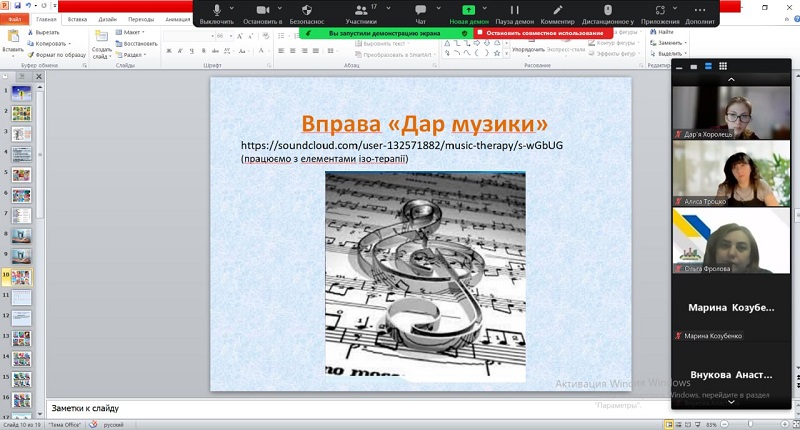The height and width of the screenshot is (430, 800).
Task: Select slide 11 thumbnail
Action: point(21,298)
